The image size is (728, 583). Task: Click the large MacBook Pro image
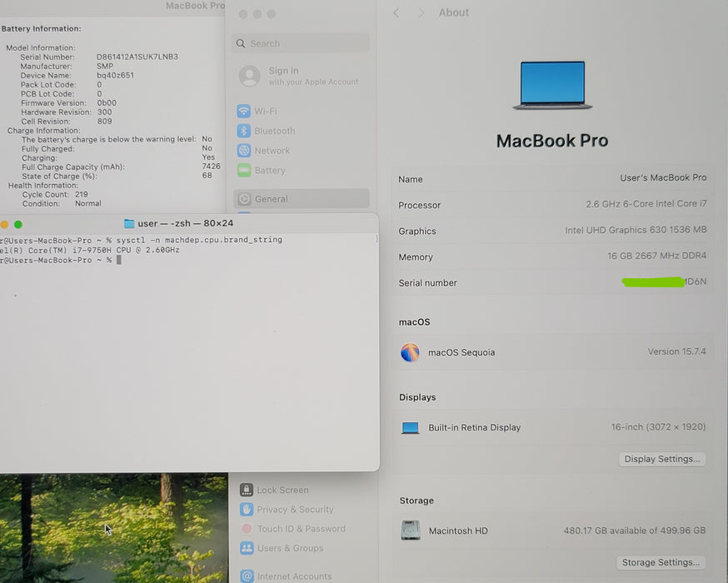point(552,86)
